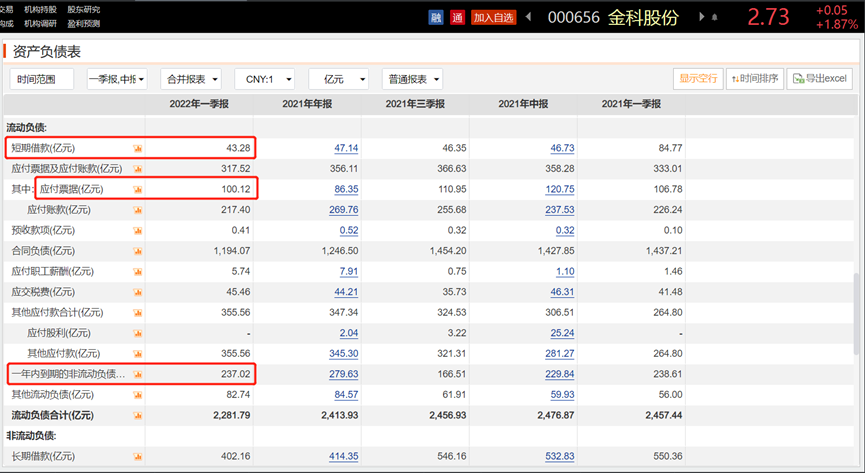Open the 47.14 short-term loans link
This screenshot has width=865, height=473.
point(346,148)
